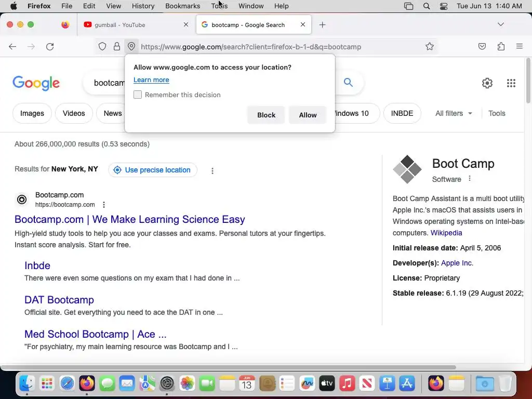Open the Pocket save icon
532x399 pixels.
[x=482, y=46]
